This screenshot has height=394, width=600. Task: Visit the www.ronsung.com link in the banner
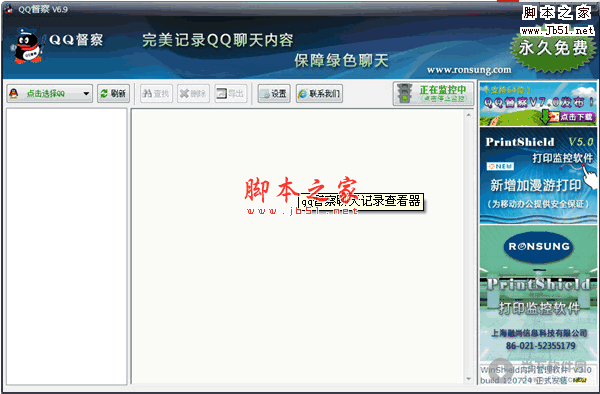pos(469,70)
